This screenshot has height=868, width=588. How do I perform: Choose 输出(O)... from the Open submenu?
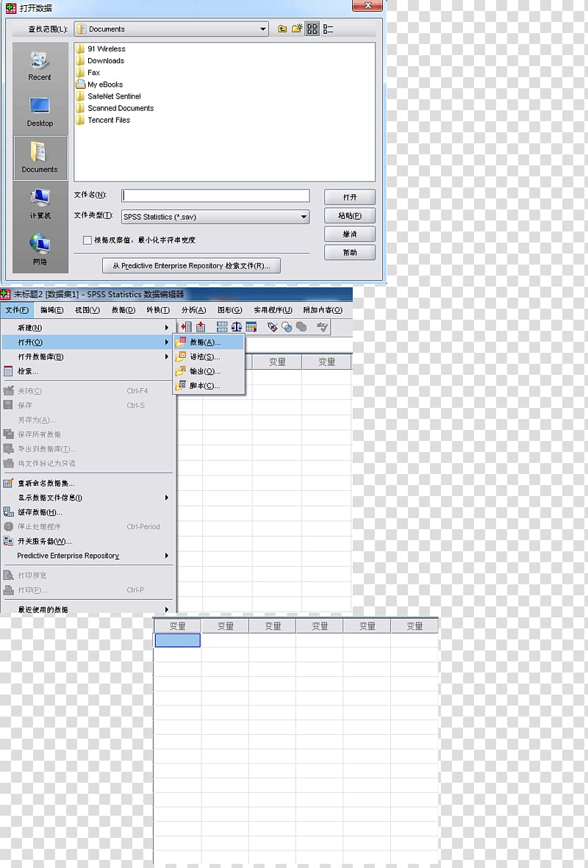pos(209,371)
